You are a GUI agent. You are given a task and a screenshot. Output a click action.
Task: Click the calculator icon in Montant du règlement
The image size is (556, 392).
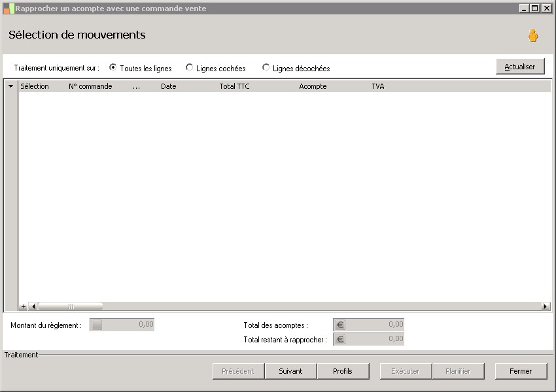tap(97, 324)
